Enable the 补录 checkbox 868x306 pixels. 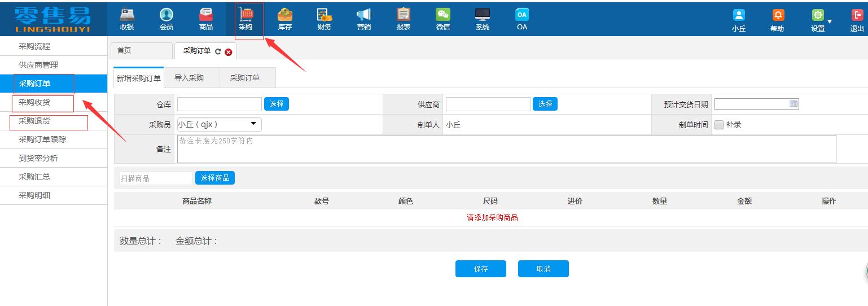(719, 125)
